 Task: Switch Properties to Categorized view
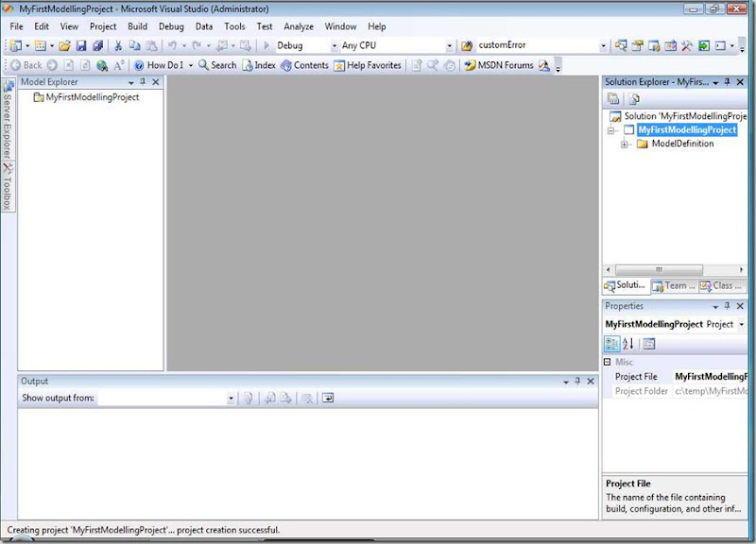pyautogui.click(x=612, y=344)
